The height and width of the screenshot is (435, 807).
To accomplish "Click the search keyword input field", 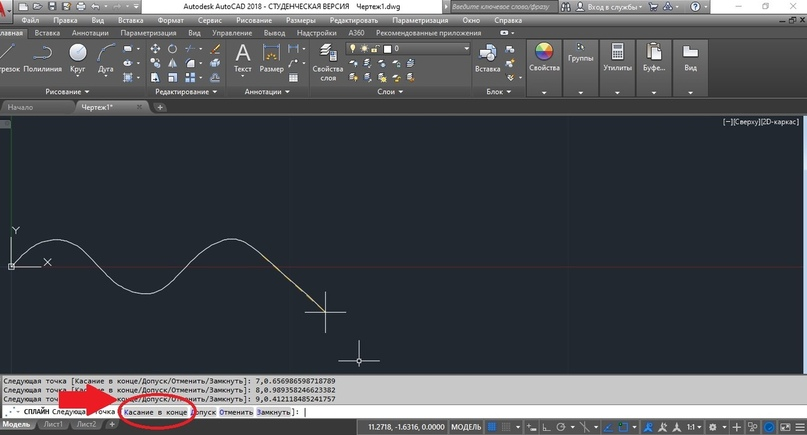I will click(503, 7).
